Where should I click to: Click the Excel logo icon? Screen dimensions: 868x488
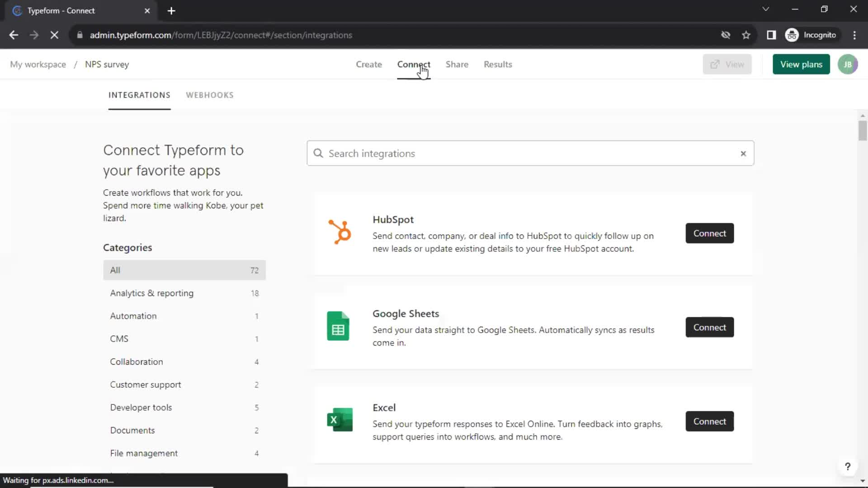pos(340,420)
